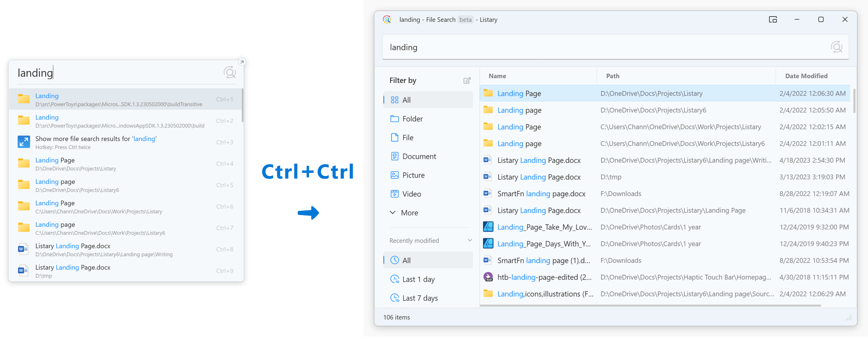868x337 pixels.
Task: Open 'Show more file search results for landing'
Action: (96, 142)
